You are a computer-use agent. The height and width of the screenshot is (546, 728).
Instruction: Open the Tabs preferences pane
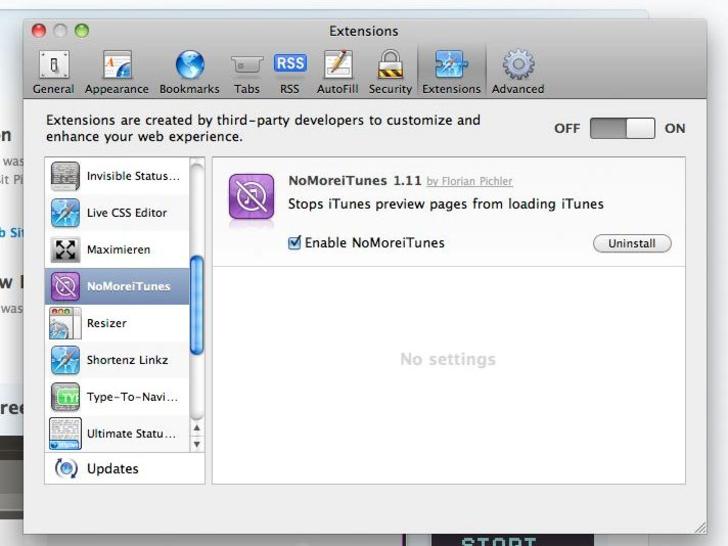(247, 72)
